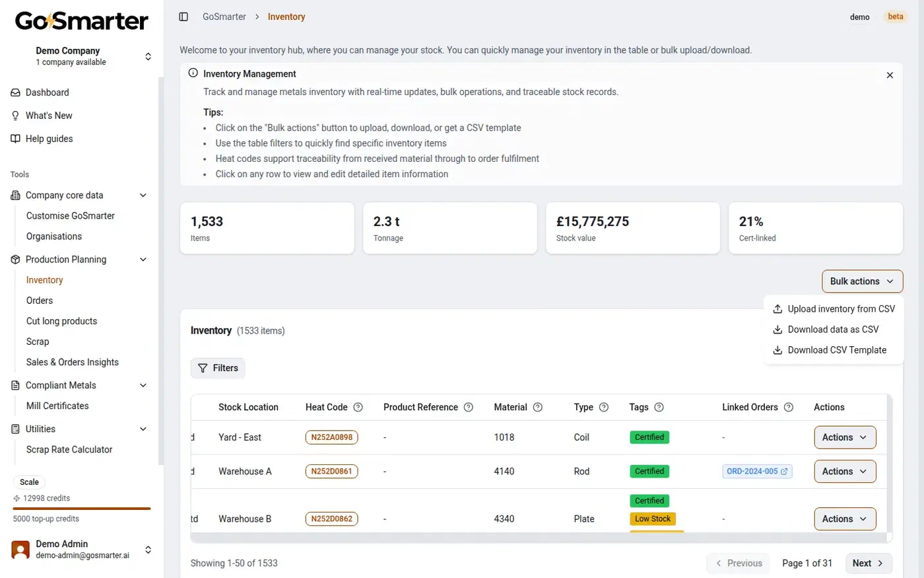Collapse the Utilities section

click(x=143, y=429)
